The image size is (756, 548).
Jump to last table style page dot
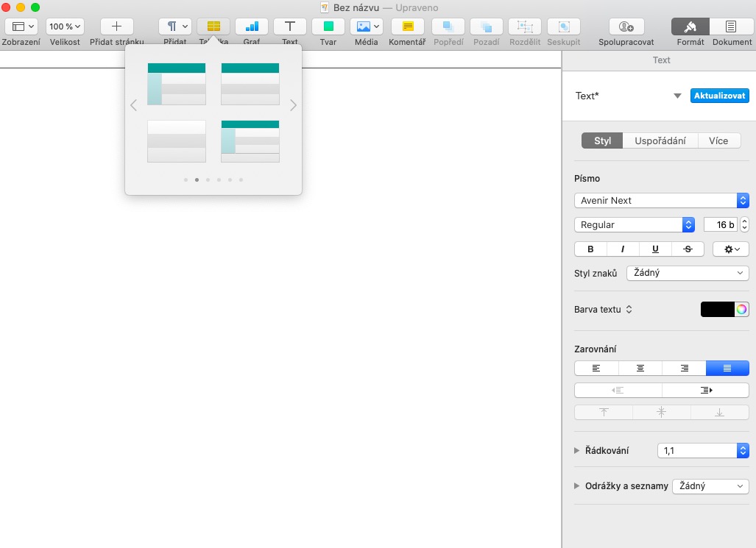coord(241,179)
